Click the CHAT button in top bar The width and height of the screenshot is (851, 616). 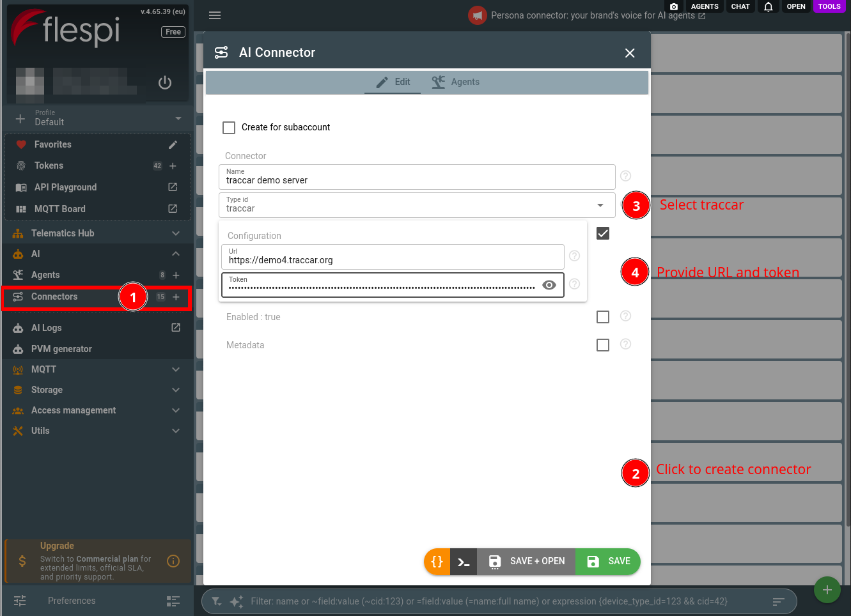(x=740, y=6)
